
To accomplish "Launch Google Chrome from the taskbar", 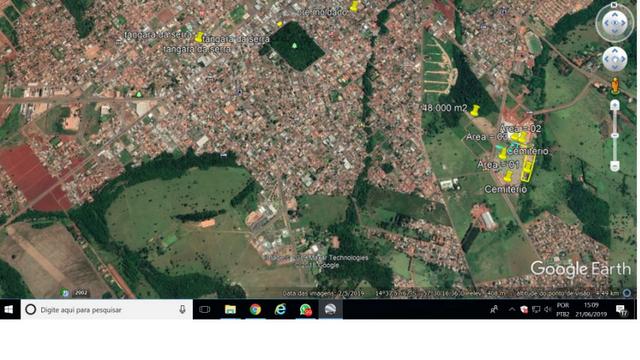I will pos(256,310).
